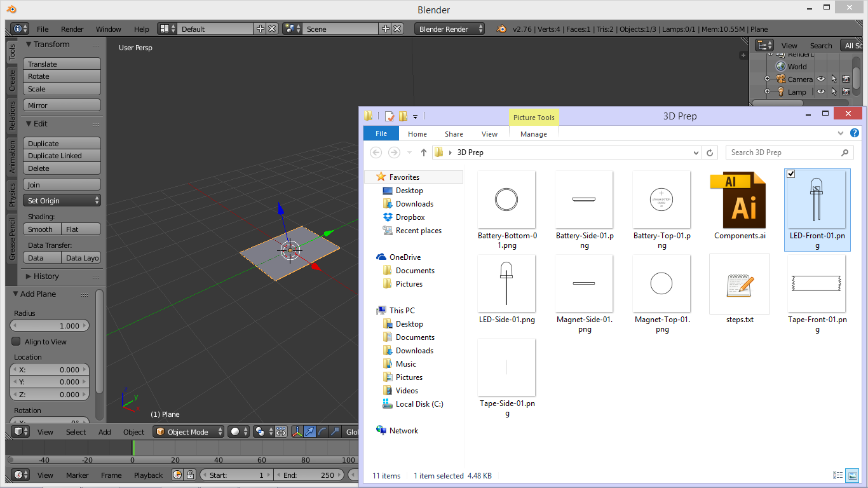Click Explorer refresh button
Image resolution: width=868 pixels, height=488 pixels.
(711, 152)
